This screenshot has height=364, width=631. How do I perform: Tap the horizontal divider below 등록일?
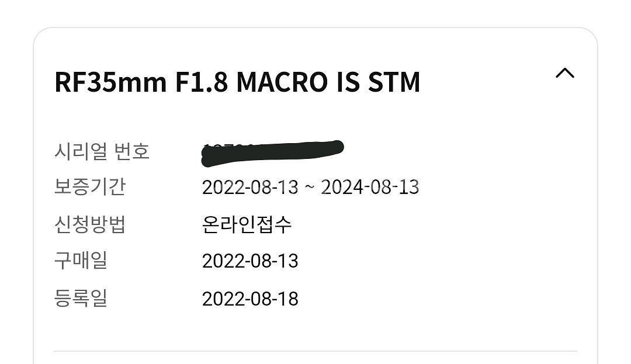click(315, 351)
